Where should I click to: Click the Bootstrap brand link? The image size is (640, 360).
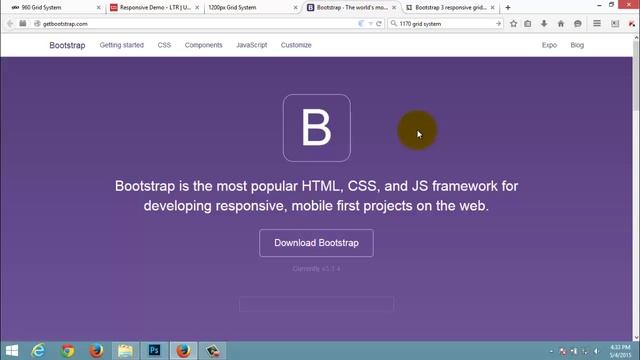67,45
